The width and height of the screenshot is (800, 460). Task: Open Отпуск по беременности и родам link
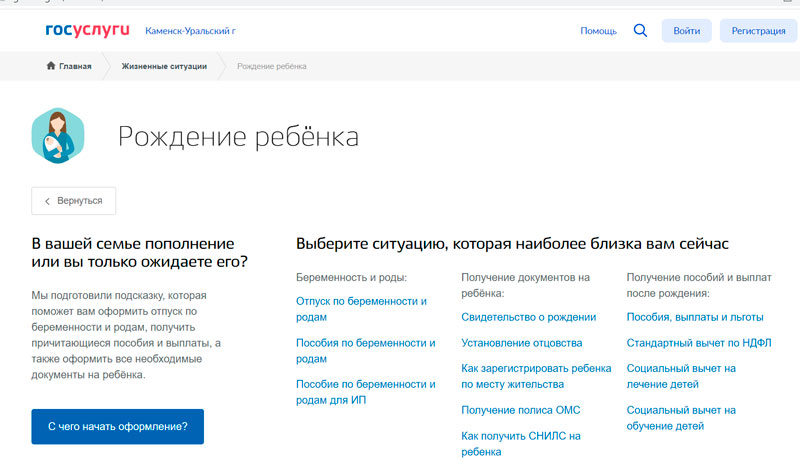pyautogui.click(x=361, y=308)
